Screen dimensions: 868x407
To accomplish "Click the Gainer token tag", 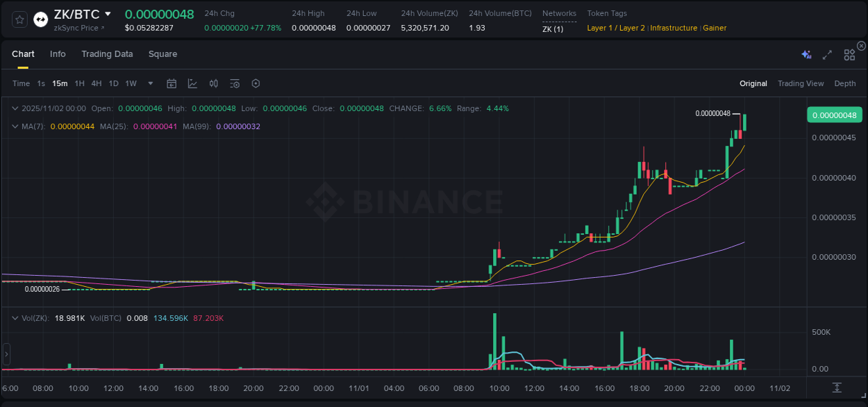I will coord(715,28).
